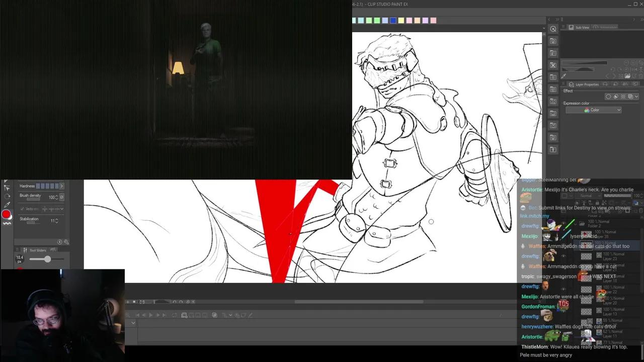This screenshot has height=362, width=644.
Task: Open the Tool Sliders tab
Action: [x=38, y=250]
